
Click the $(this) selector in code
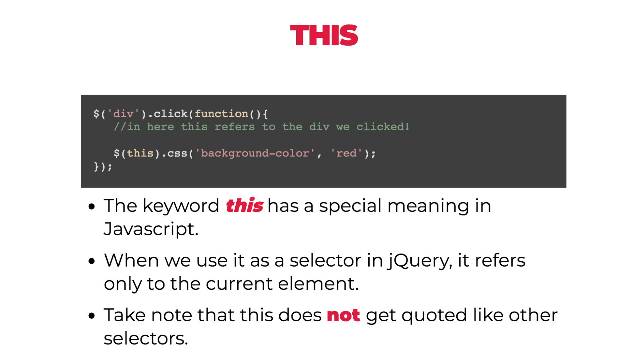(x=130, y=153)
